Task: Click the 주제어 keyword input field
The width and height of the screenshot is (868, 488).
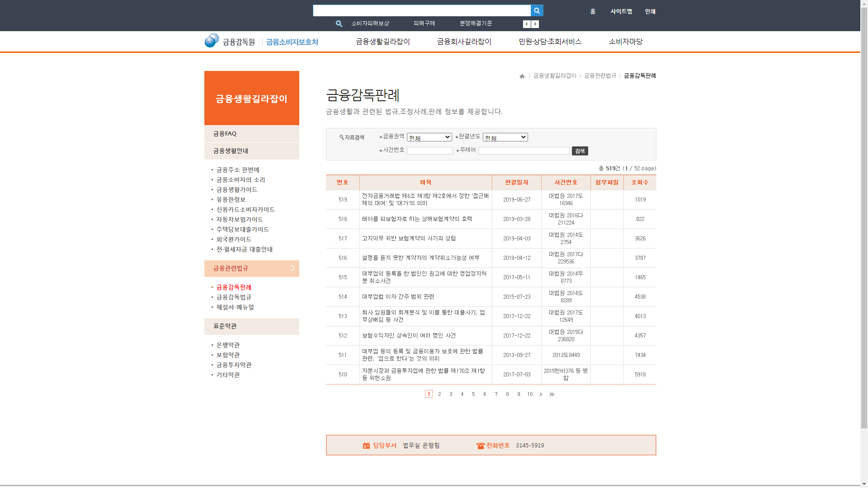Action: 524,151
